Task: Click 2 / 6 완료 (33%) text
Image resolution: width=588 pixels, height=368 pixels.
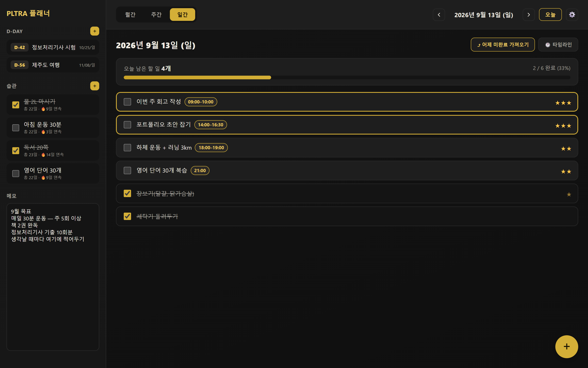Action: pyautogui.click(x=551, y=68)
